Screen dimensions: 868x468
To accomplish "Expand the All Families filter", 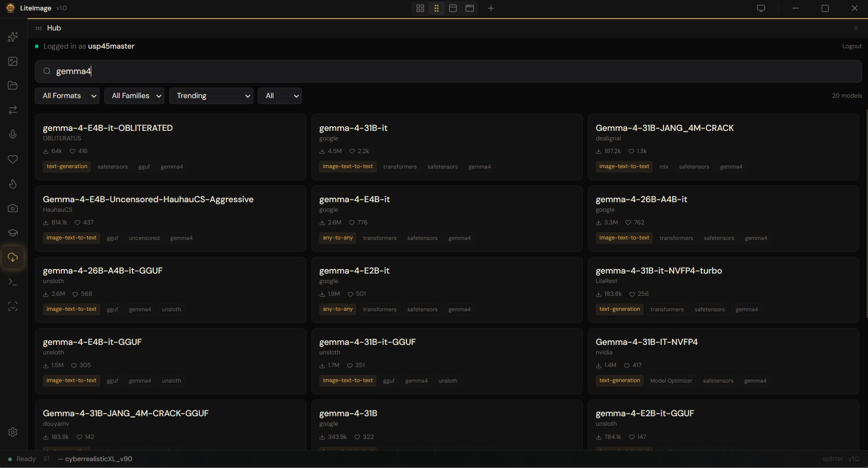I will pyautogui.click(x=134, y=95).
